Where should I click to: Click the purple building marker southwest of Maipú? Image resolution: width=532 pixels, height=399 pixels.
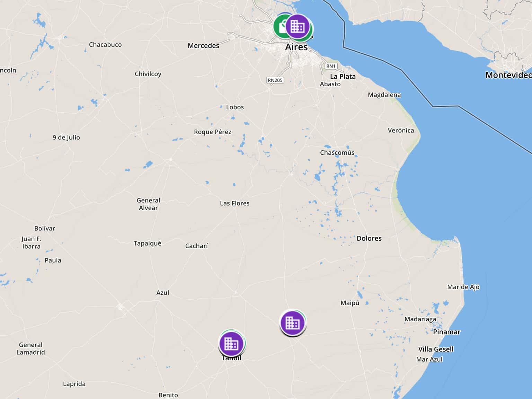(293, 323)
